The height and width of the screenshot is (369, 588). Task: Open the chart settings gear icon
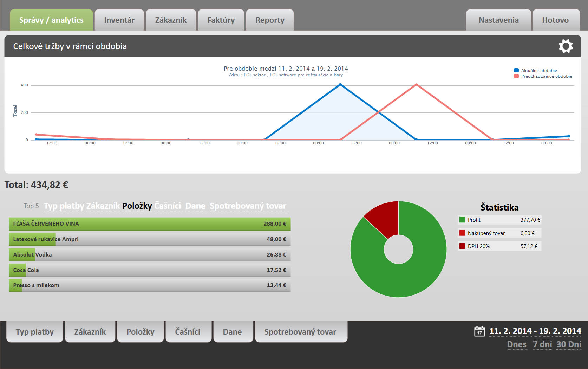[x=566, y=46]
